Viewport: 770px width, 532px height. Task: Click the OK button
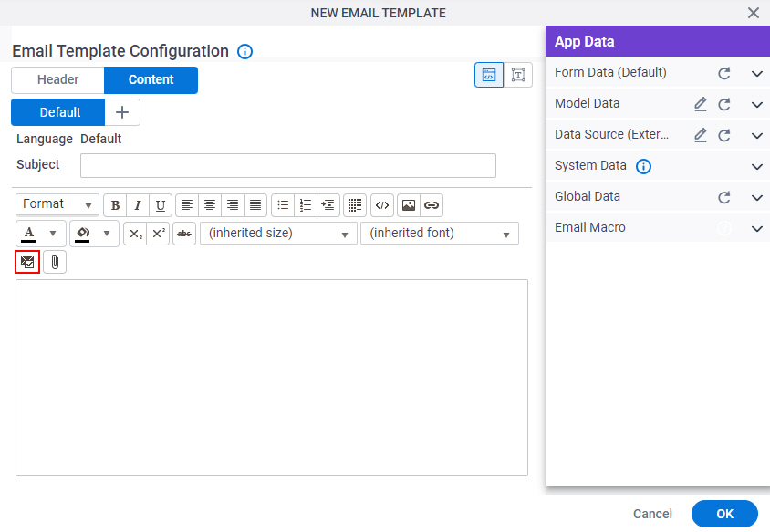[x=724, y=514]
